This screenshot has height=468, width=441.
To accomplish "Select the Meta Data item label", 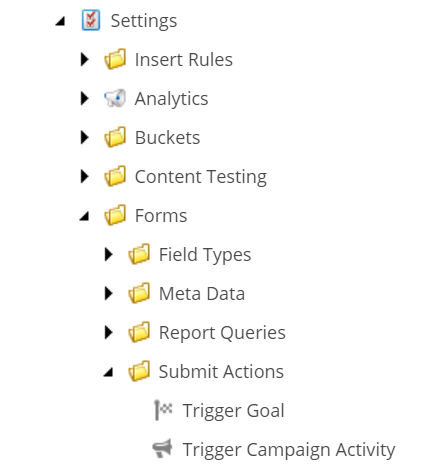I will (202, 294).
